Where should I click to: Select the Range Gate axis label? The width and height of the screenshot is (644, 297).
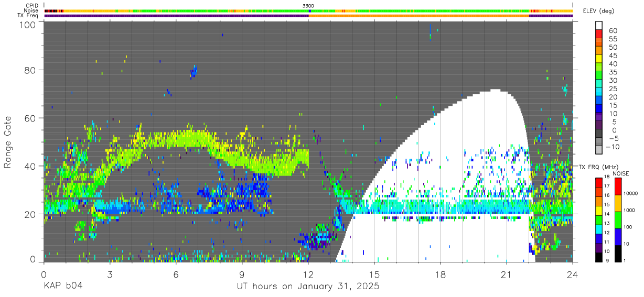click(x=8, y=142)
